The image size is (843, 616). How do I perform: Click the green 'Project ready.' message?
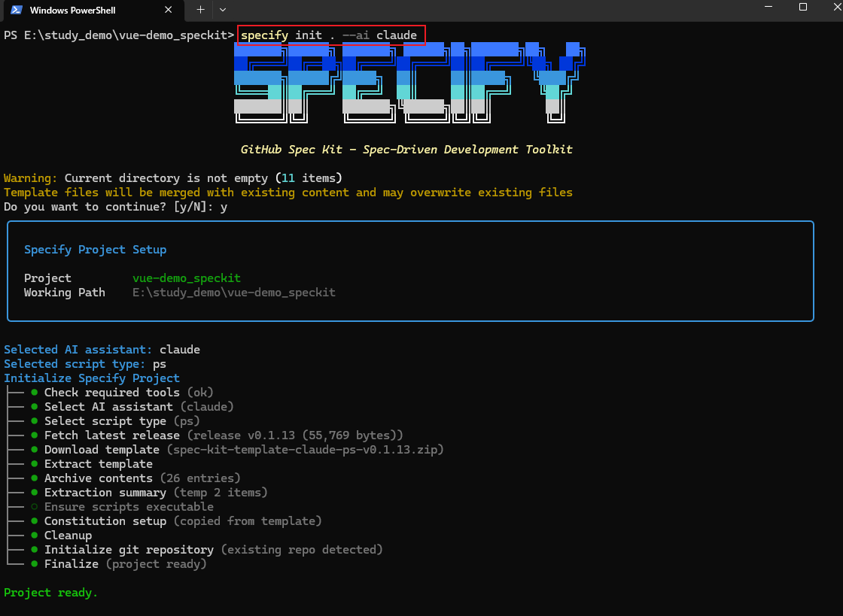(51, 593)
